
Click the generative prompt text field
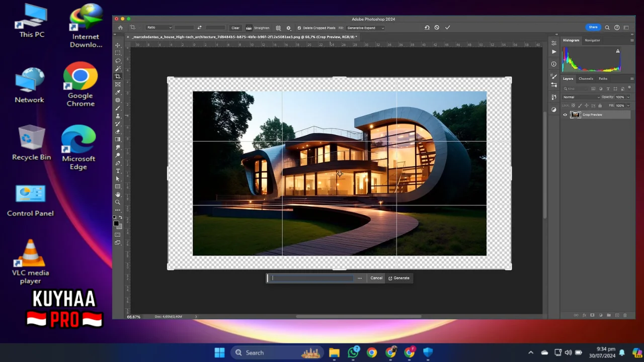click(312, 278)
